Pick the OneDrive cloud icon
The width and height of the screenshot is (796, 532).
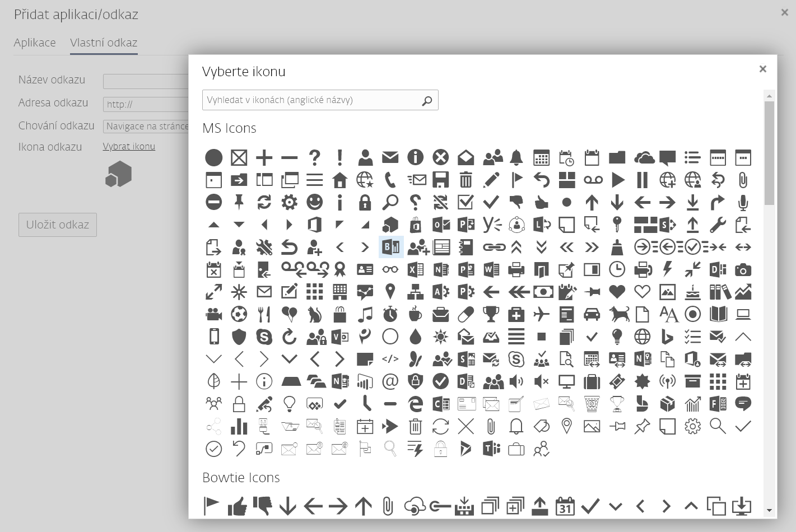(x=645, y=157)
